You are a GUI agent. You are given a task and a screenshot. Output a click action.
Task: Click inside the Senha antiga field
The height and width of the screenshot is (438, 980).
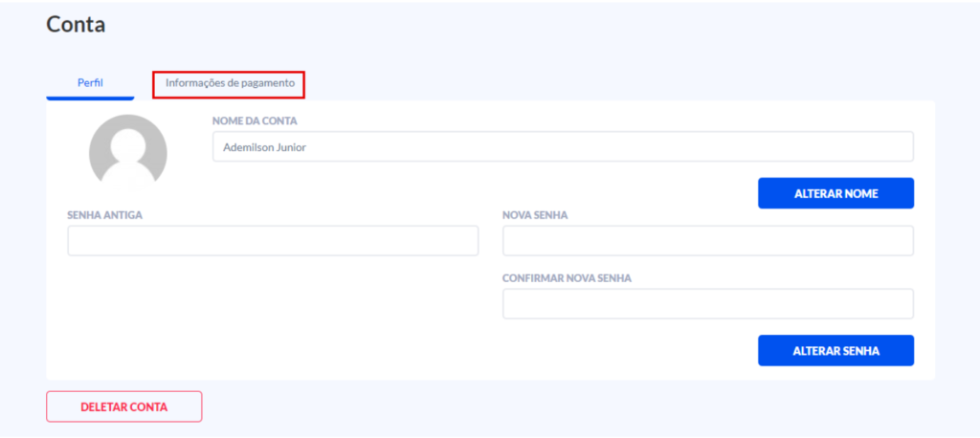tap(273, 241)
